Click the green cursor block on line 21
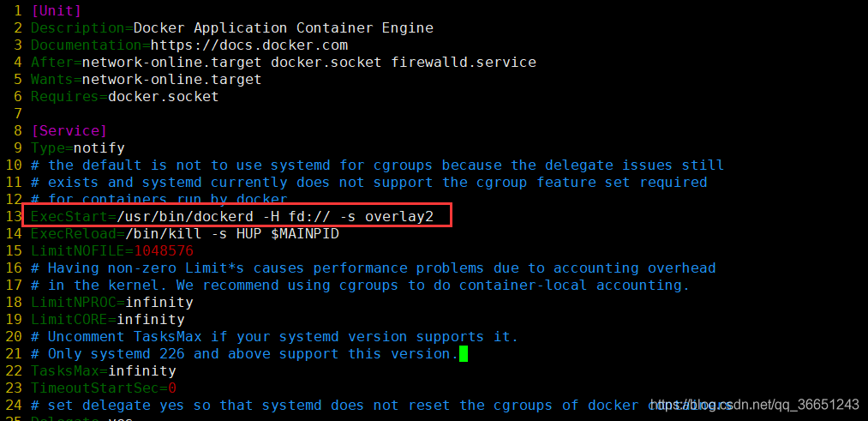Image resolution: width=868 pixels, height=421 pixels. click(464, 353)
